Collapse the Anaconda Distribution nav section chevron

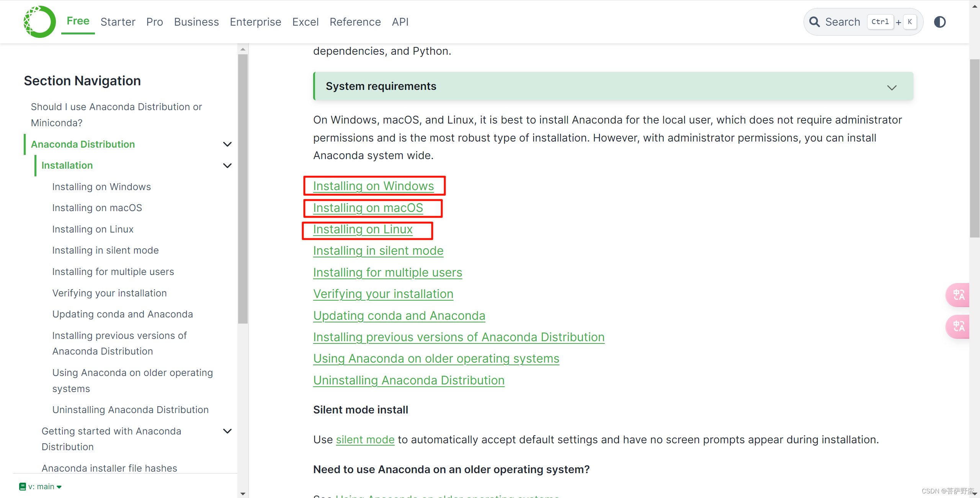pos(227,144)
